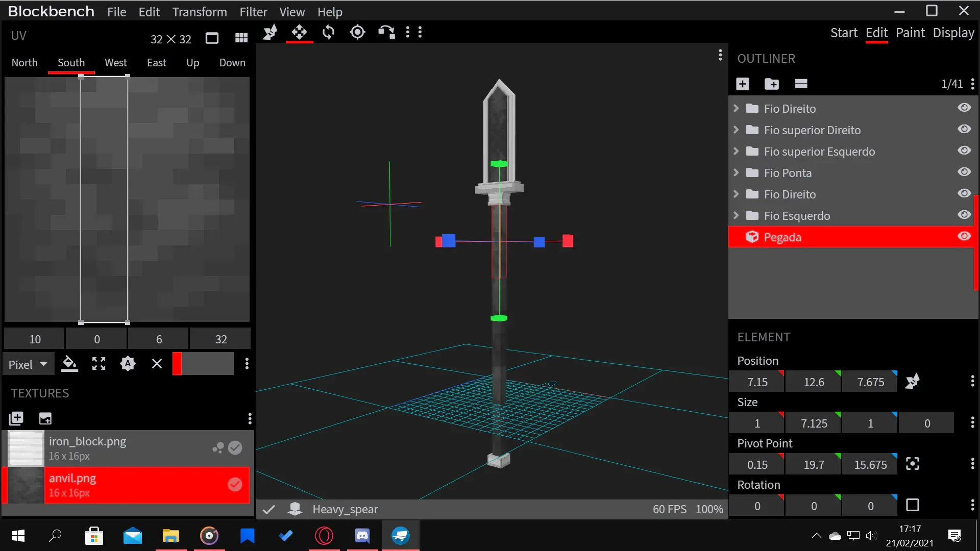980x551 pixels.
Task: Click UV grid view icon
Action: tap(241, 38)
